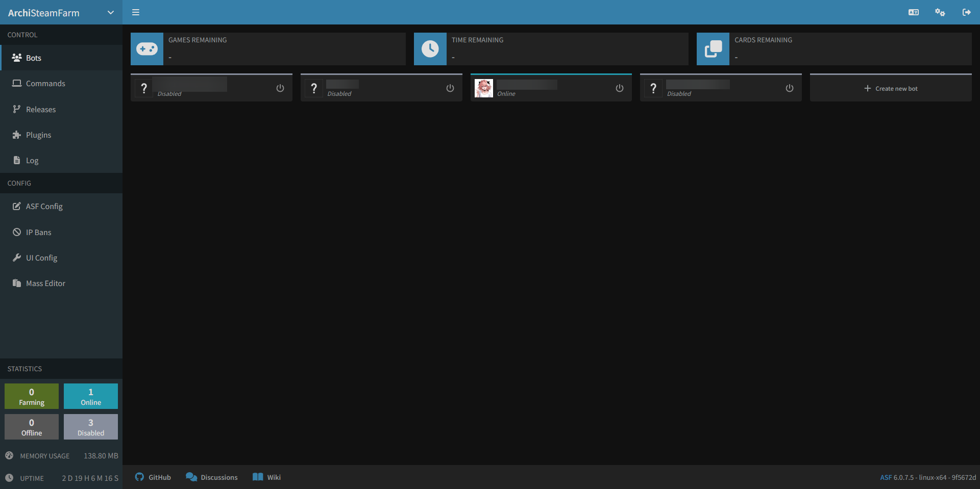Open the Wiki link in footer
The width and height of the screenshot is (980, 489).
tap(266, 477)
